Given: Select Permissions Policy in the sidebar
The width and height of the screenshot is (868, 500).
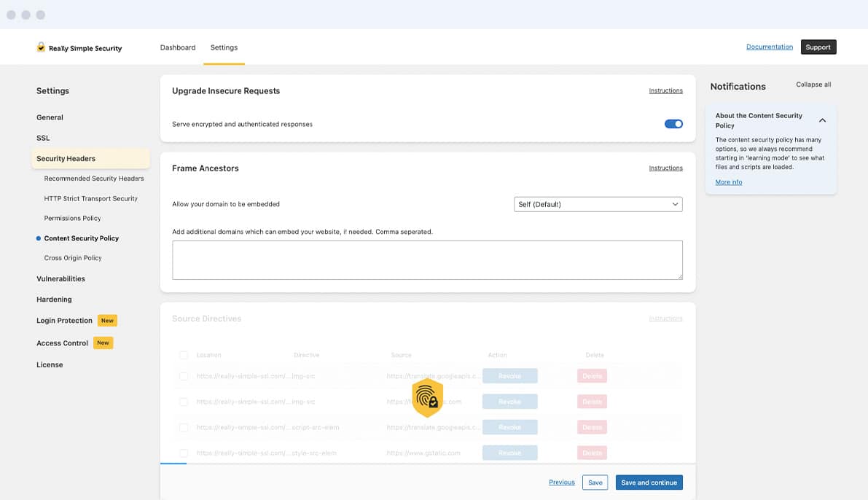Looking at the screenshot, I should [72, 218].
